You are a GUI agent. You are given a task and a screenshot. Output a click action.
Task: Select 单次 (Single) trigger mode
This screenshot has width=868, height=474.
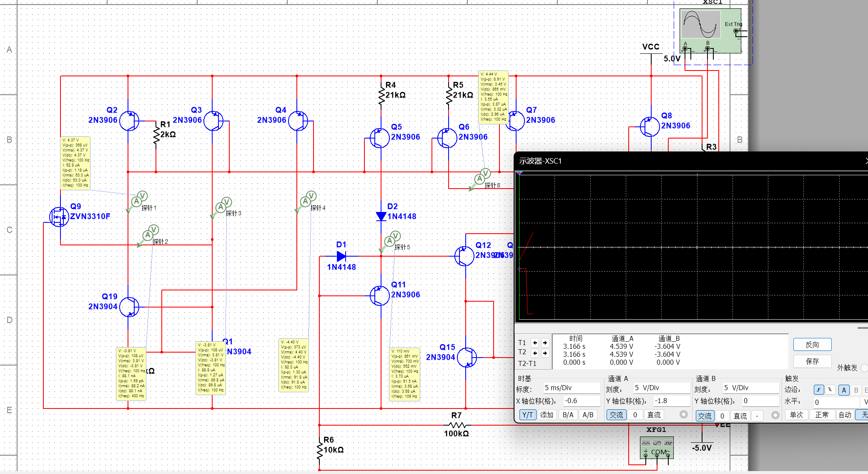pyautogui.click(x=796, y=415)
